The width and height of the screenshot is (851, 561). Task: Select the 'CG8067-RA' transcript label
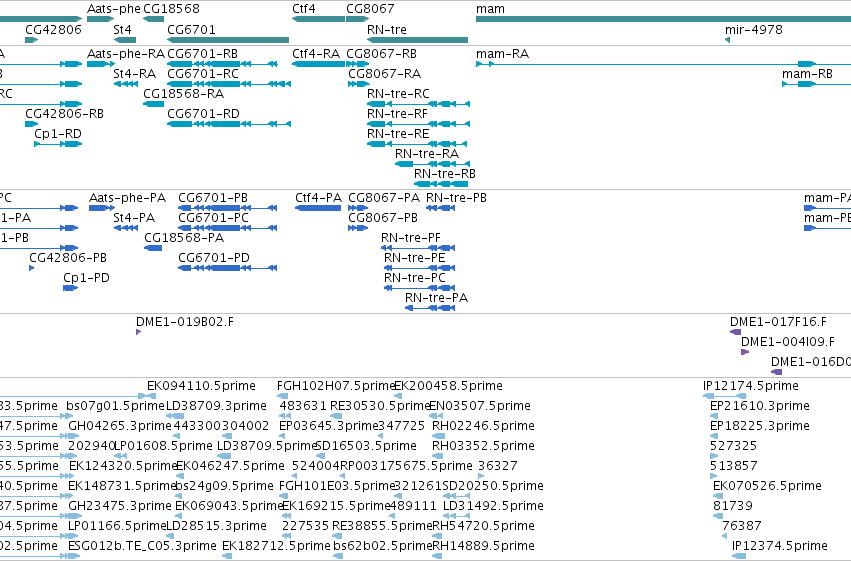[384, 73]
